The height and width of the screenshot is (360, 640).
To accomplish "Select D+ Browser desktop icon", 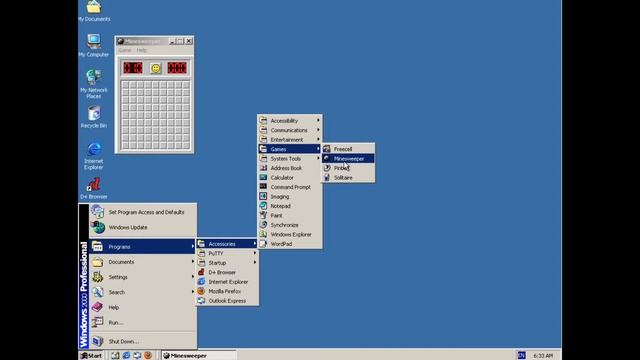I will pyautogui.click(x=94, y=189).
